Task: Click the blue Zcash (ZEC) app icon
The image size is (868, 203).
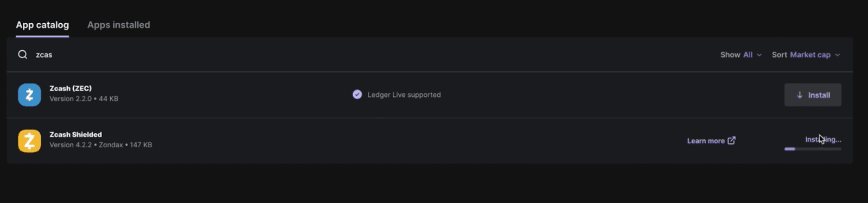Action: 29,95
